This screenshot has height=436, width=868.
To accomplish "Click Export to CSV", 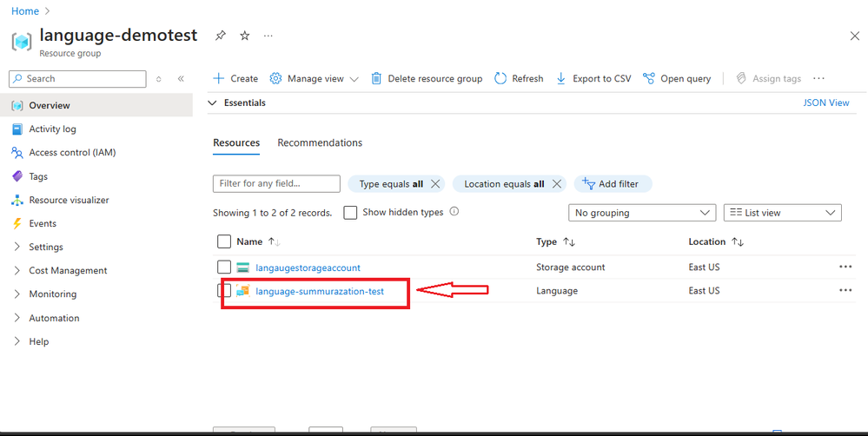I will click(x=593, y=78).
